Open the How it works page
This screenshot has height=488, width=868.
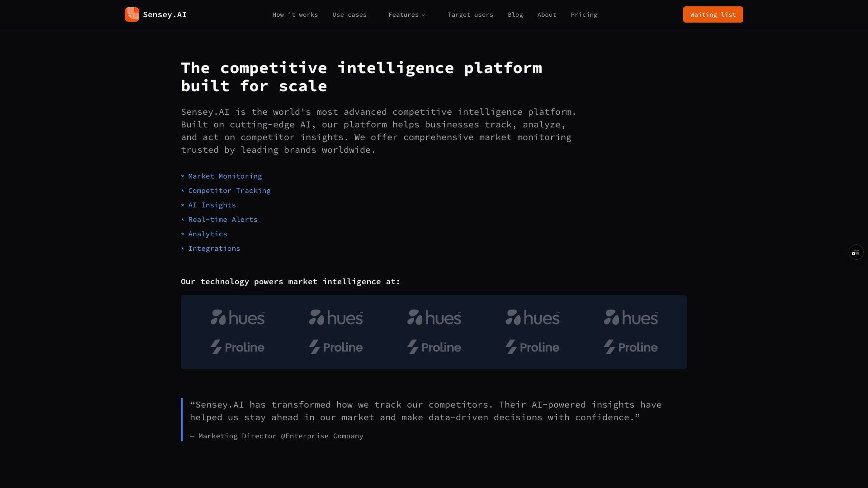coord(295,14)
